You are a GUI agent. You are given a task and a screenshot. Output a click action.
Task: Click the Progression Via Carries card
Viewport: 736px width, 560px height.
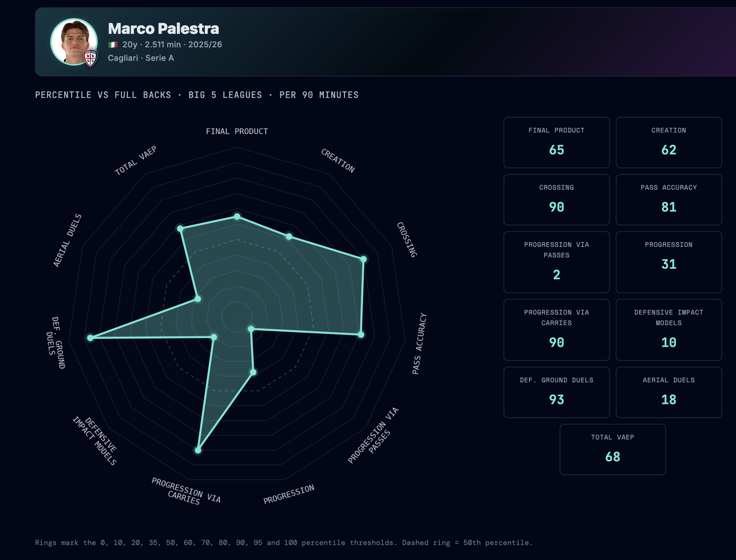point(556,330)
